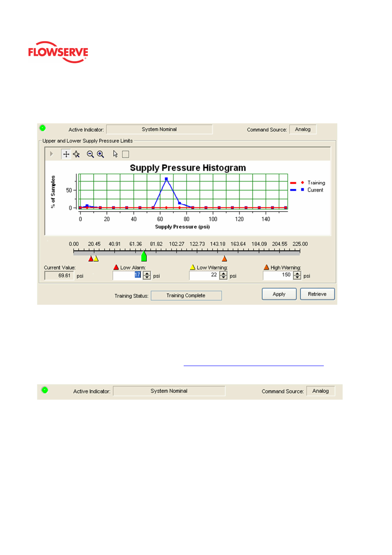Click the orange triangle icon beside High Warning label

tap(266, 267)
